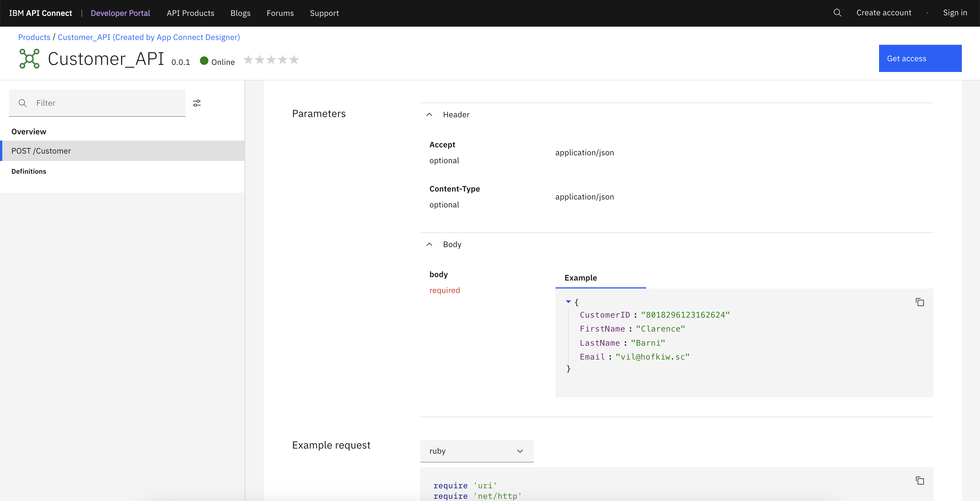
Task: Rate the API with fifth star
Action: click(x=294, y=60)
